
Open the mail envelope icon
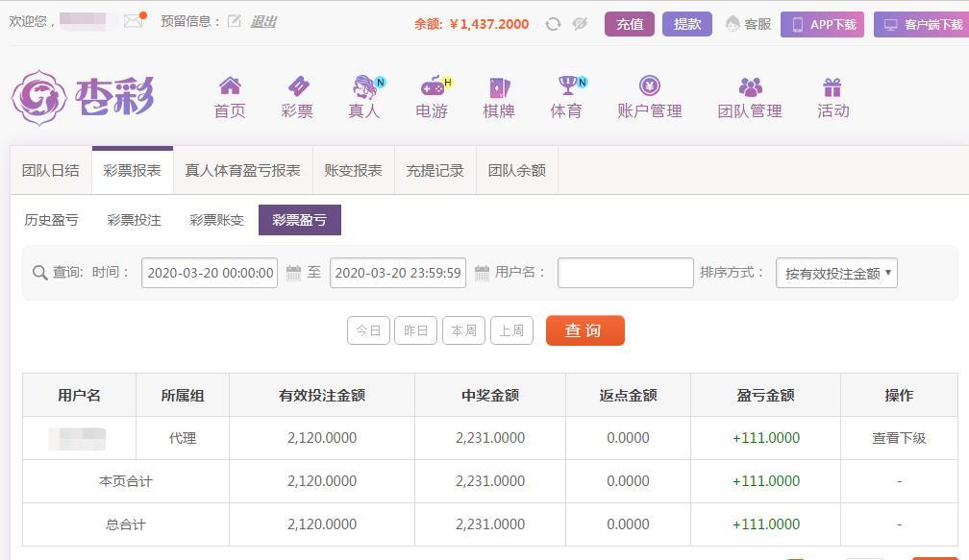134,21
